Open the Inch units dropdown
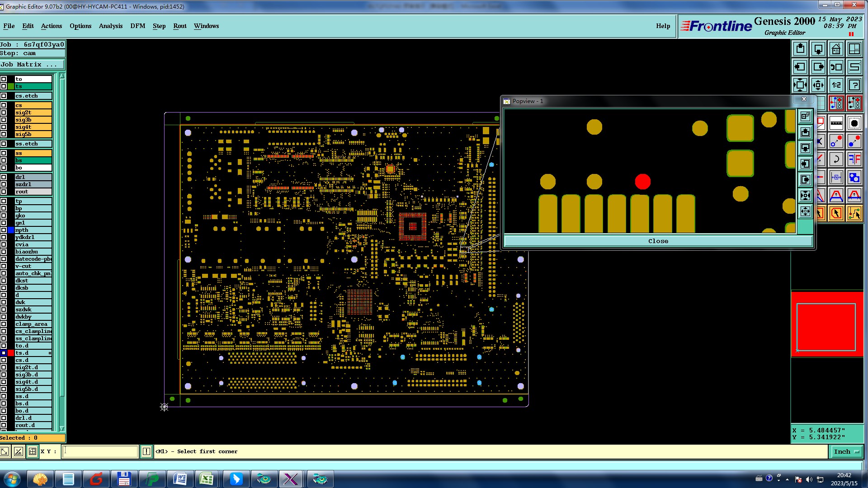Viewport: 868px width, 488px height. (x=846, y=451)
